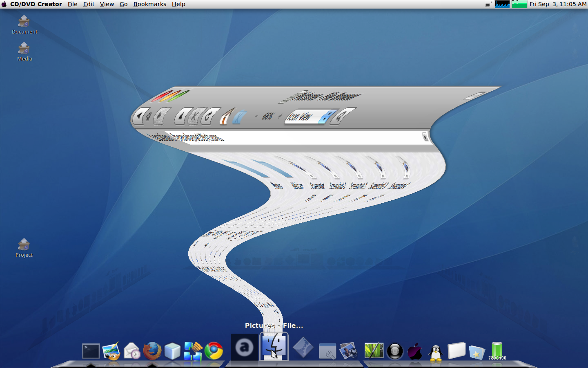Screen dimensions: 588x368
Task: Open the Bookmarks menu
Action: (149, 4)
